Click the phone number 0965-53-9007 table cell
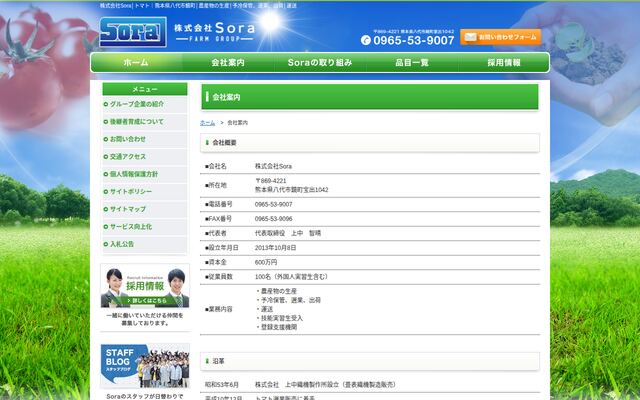 [x=273, y=204]
